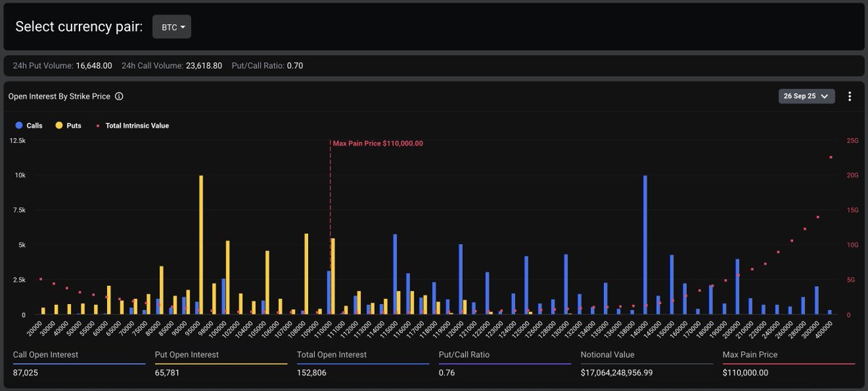This screenshot has width=868, height=391.
Task: Toggle the Total Intrinsic Value legend item
Action: (132, 125)
